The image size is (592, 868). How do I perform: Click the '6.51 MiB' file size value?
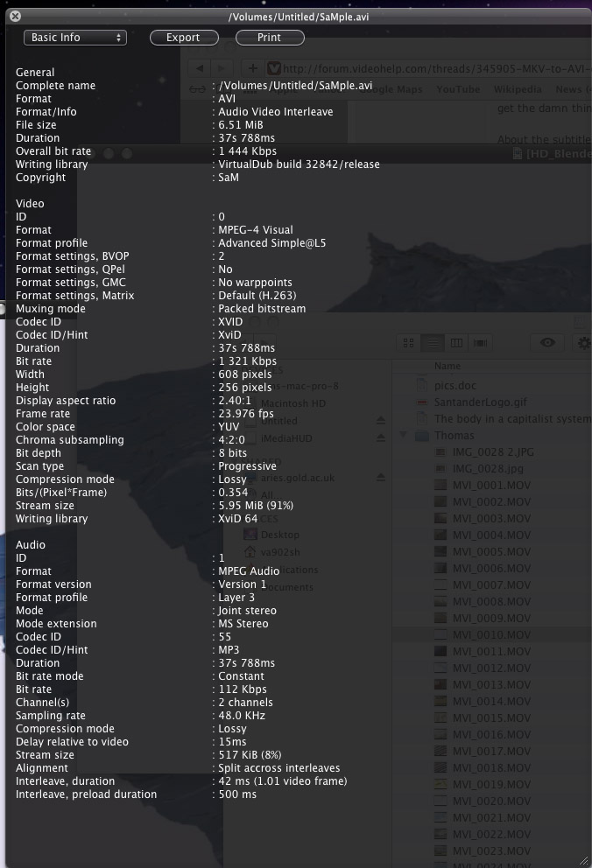pyautogui.click(x=240, y=124)
